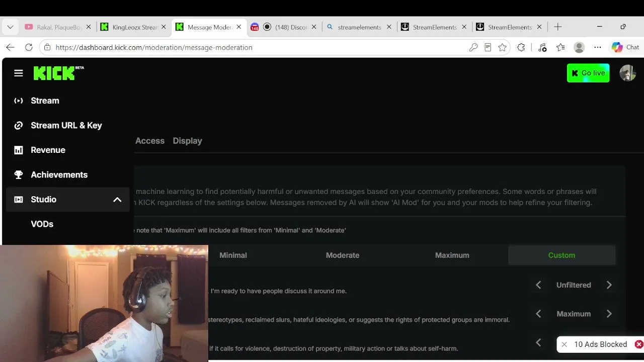Reload the current page
644x362 pixels.
click(29, 47)
